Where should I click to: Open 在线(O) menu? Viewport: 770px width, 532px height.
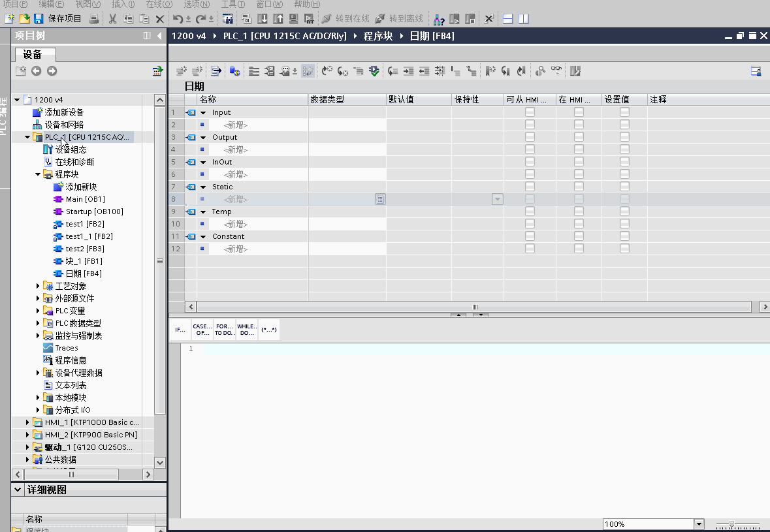[x=159, y=4]
